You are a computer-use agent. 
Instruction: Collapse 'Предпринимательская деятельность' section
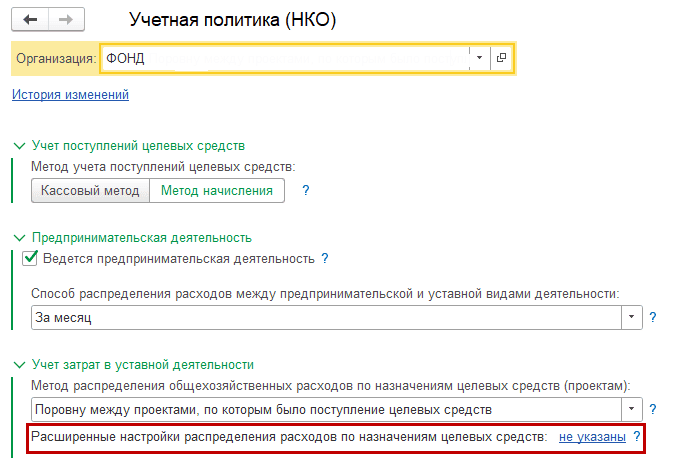[19, 238]
